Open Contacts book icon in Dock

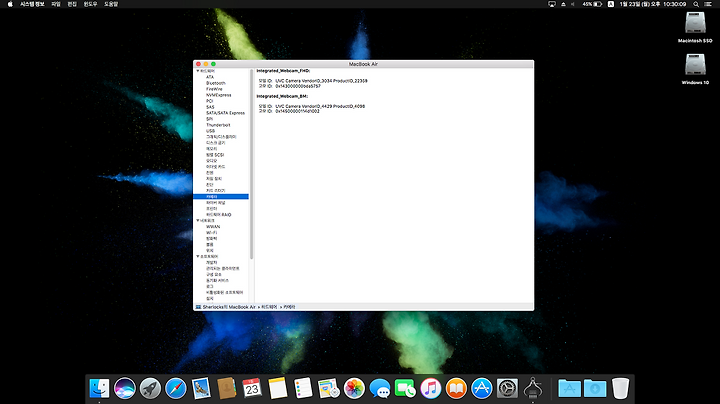point(227,388)
